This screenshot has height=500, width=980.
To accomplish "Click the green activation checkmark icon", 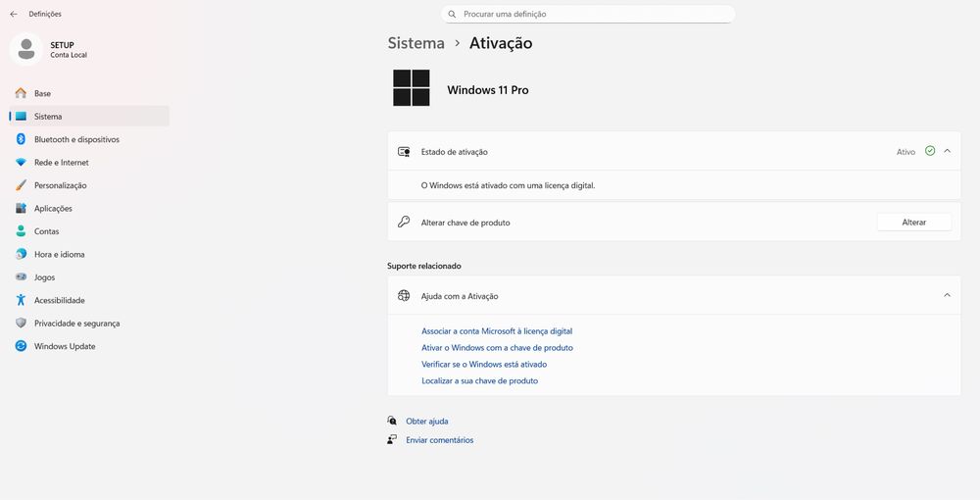I will pos(930,151).
